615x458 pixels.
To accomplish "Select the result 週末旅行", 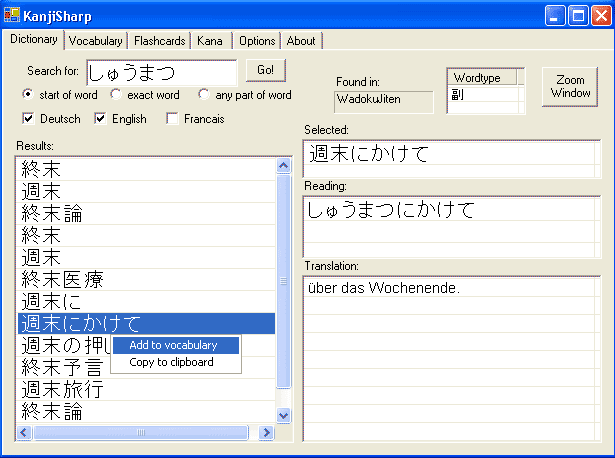I will [146, 389].
